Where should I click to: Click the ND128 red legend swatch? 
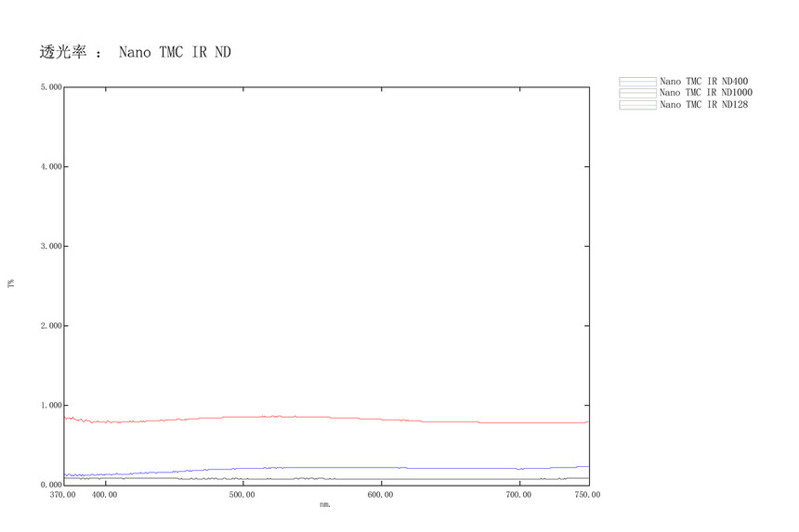point(637,105)
